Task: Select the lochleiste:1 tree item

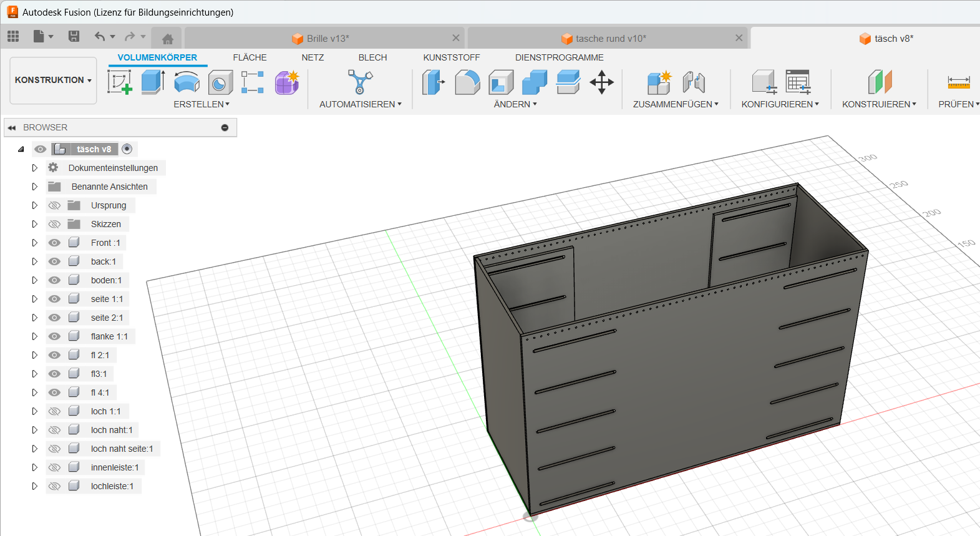Action: click(x=112, y=486)
